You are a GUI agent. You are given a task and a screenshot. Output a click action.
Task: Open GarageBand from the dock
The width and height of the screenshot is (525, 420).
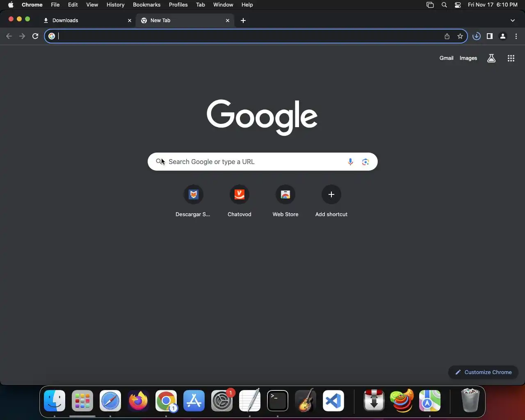pyautogui.click(x=306, y=401)
